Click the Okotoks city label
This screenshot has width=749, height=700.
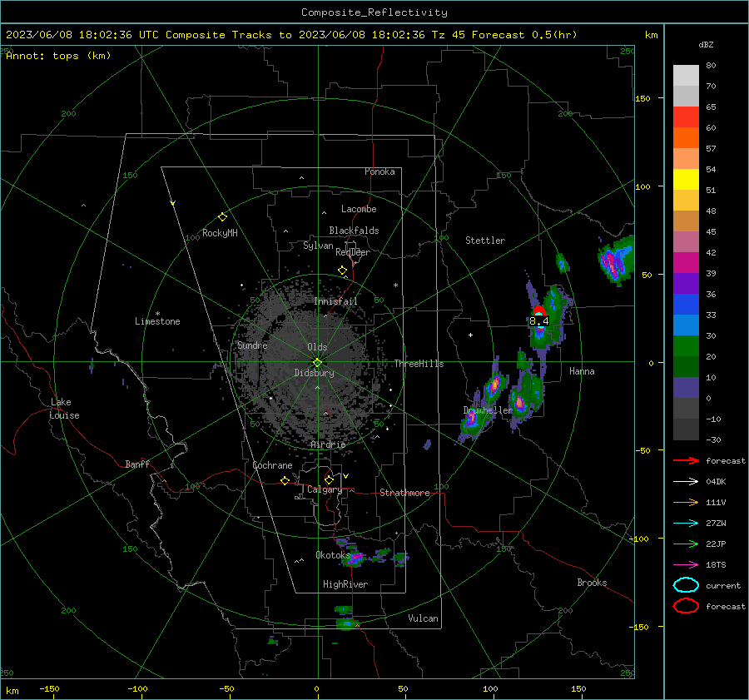click(x=332, y=555)
